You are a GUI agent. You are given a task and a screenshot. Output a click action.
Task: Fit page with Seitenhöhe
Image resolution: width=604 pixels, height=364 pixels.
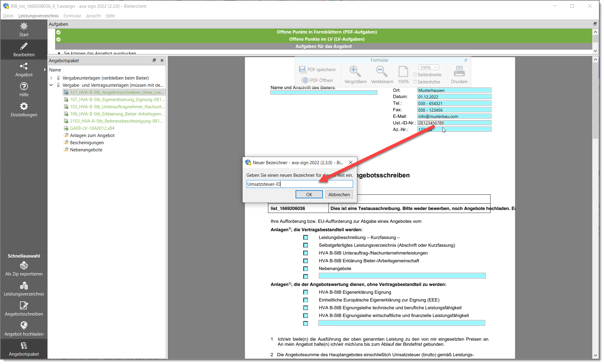click(x=427, y=82)
